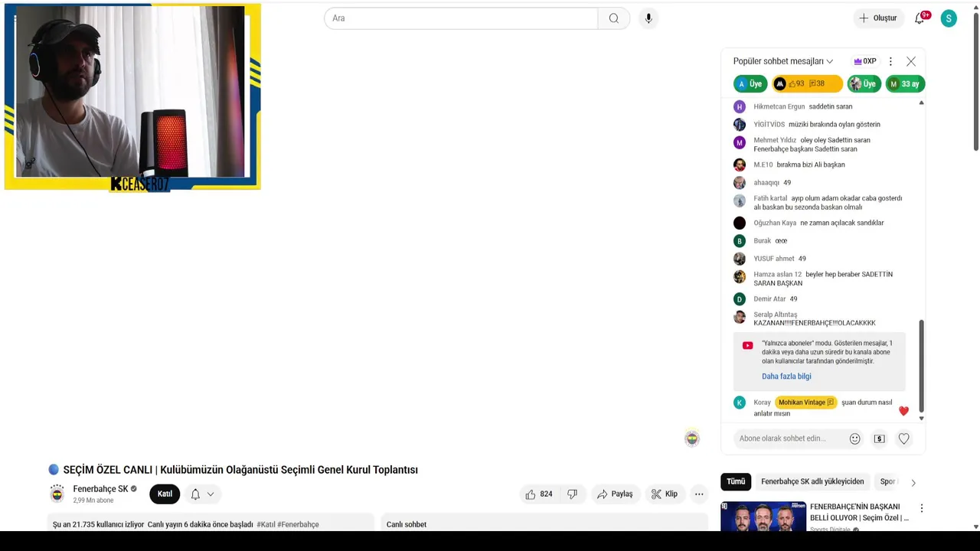Select the 33 ay member chip

coord(905,84)
